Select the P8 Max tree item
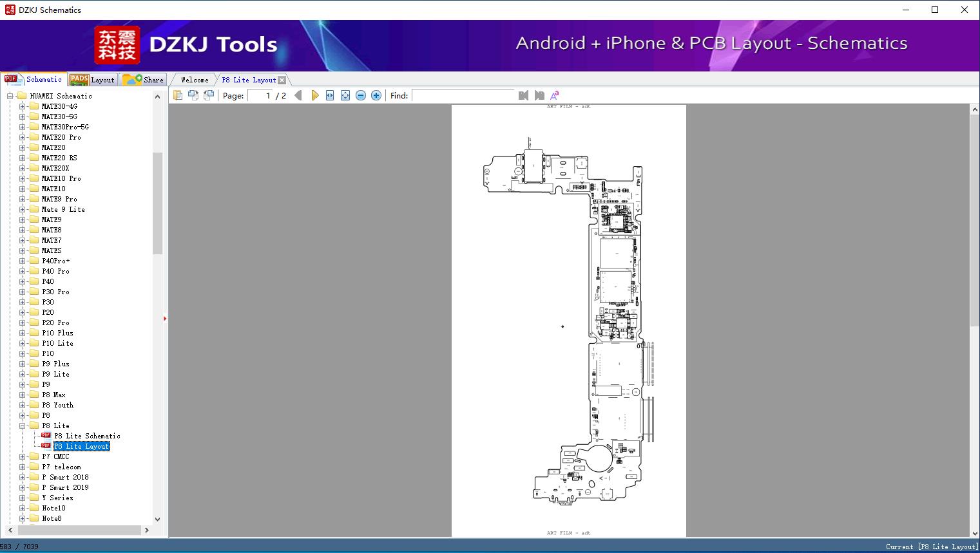The width and height of the screenshot is (980, 553). pos(53,395)
